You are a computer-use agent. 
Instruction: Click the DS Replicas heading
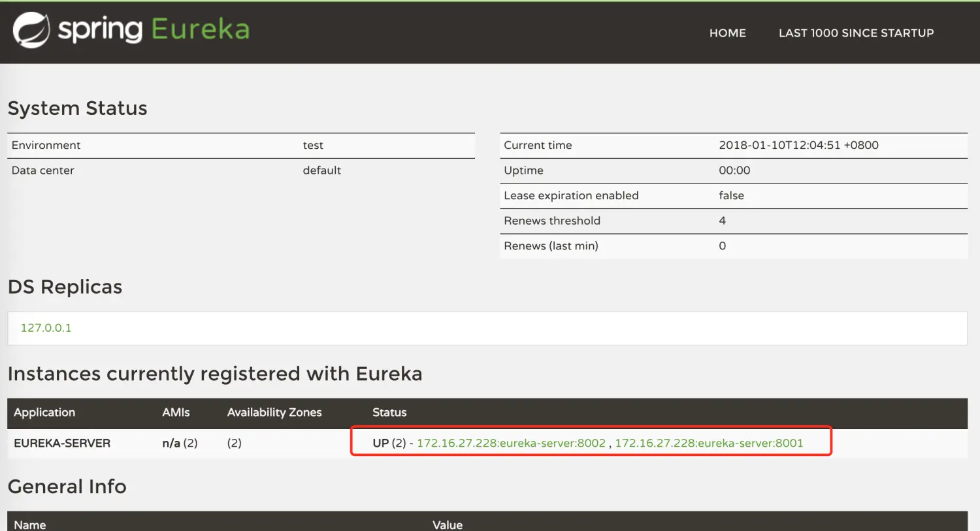pos(65,287)
